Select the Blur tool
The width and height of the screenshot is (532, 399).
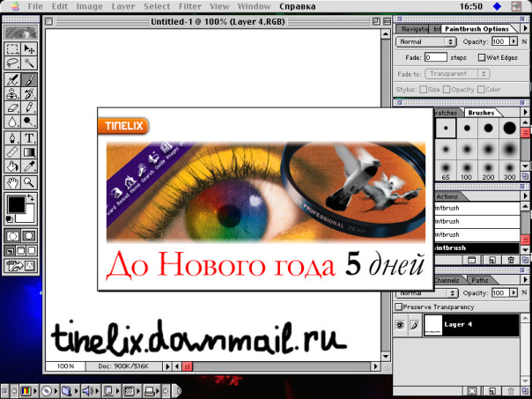[x=12, y=122]
